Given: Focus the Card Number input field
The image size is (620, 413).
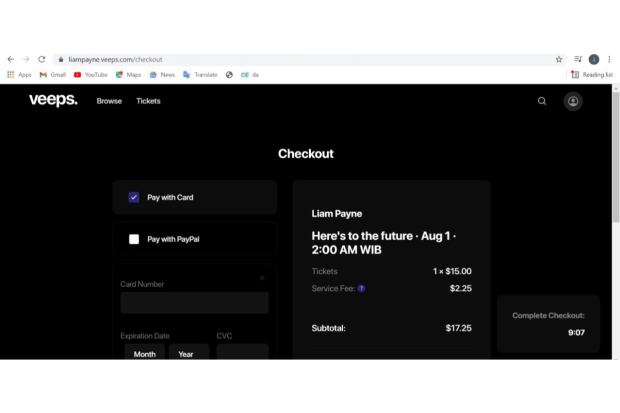Looking at the screenshot, I should click(x=194, y=303).
